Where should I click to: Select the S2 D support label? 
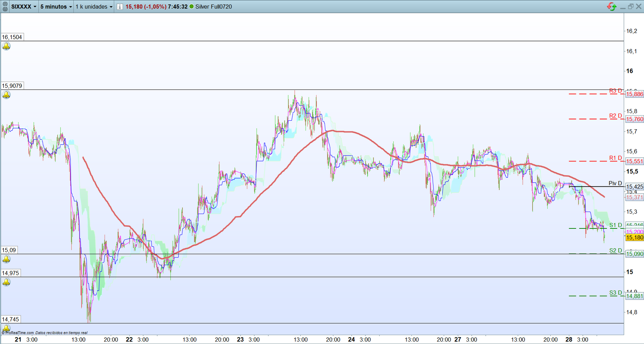[615, 251]
